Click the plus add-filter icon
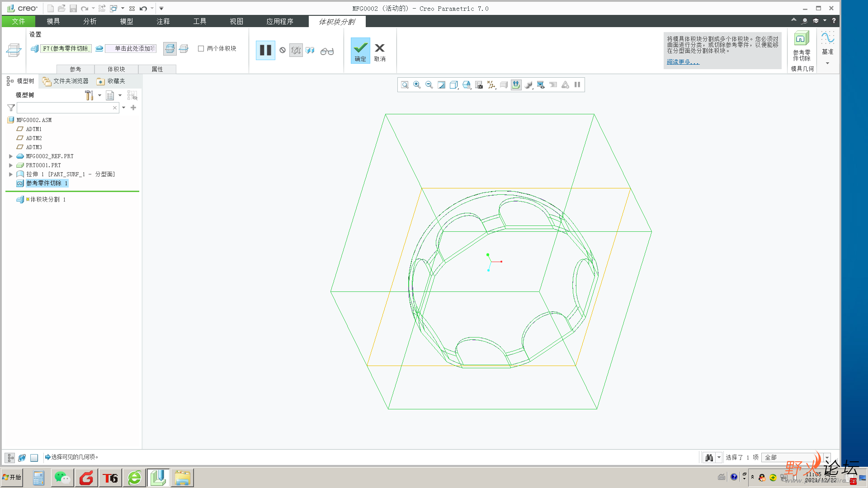The height and width of the screenshot is (488, 868). coord(133,108)
